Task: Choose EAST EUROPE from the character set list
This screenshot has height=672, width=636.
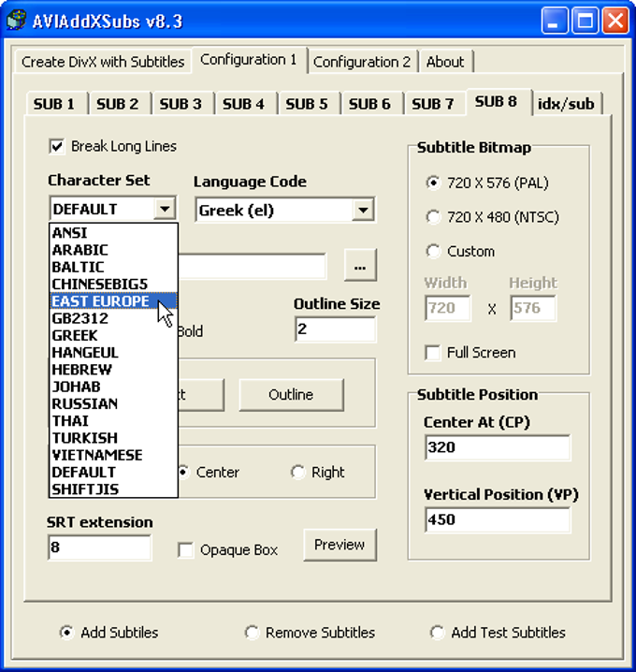Action: coord(113,301)
